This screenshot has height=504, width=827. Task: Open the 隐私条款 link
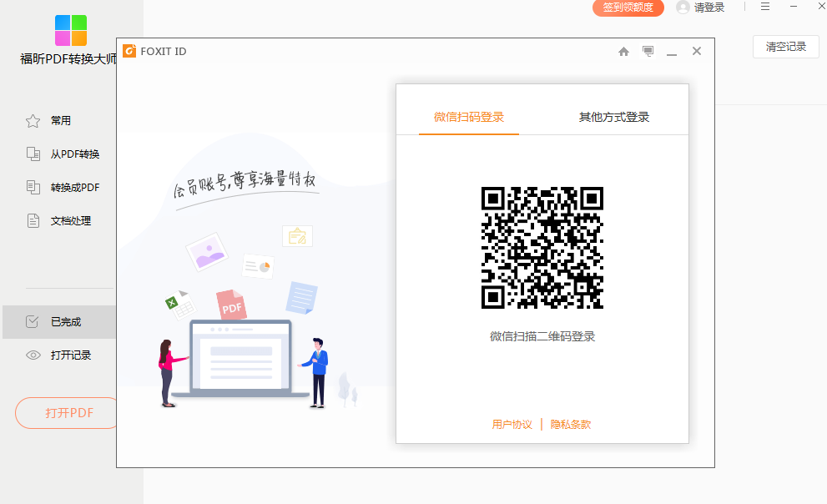coord(571,425)
